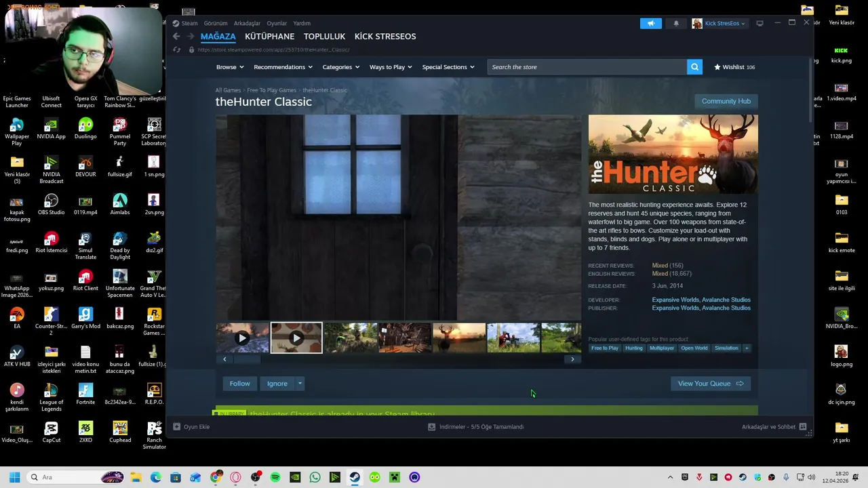Show hidden system tray icons
Screen dimensions: 868x488
pyautogui.click(x=670, y=477)
